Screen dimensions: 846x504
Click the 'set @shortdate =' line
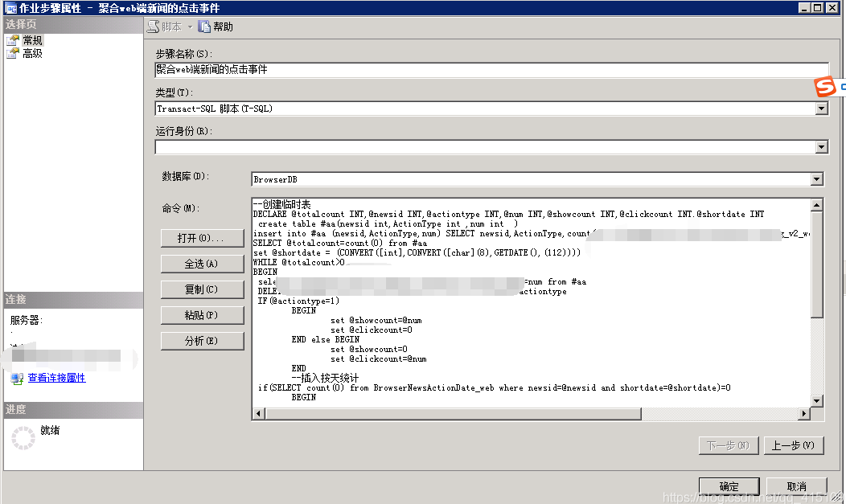coord(417,253)
